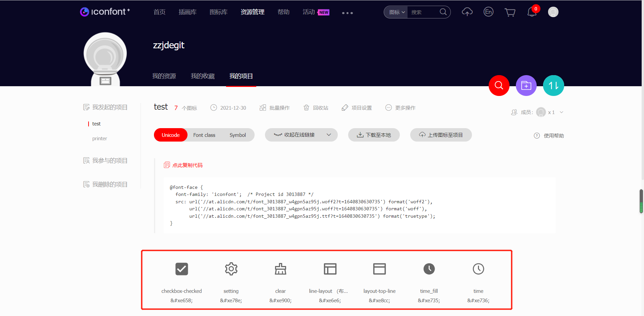The height and width of the screenshot is (316, 644).
Task: Click the notification bell icon
Action: (532, 12)
